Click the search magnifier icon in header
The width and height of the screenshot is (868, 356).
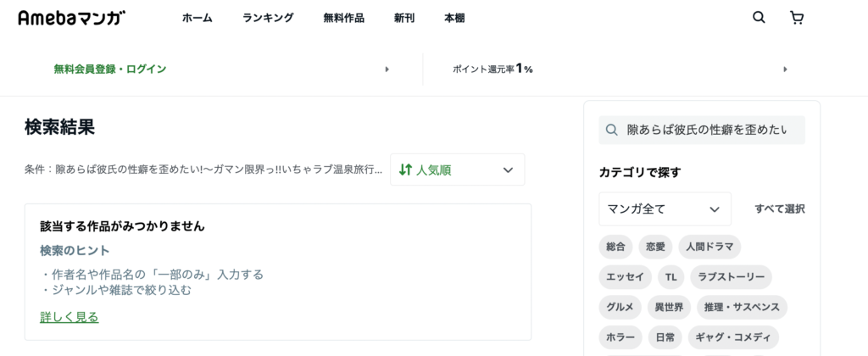(759, 18)
